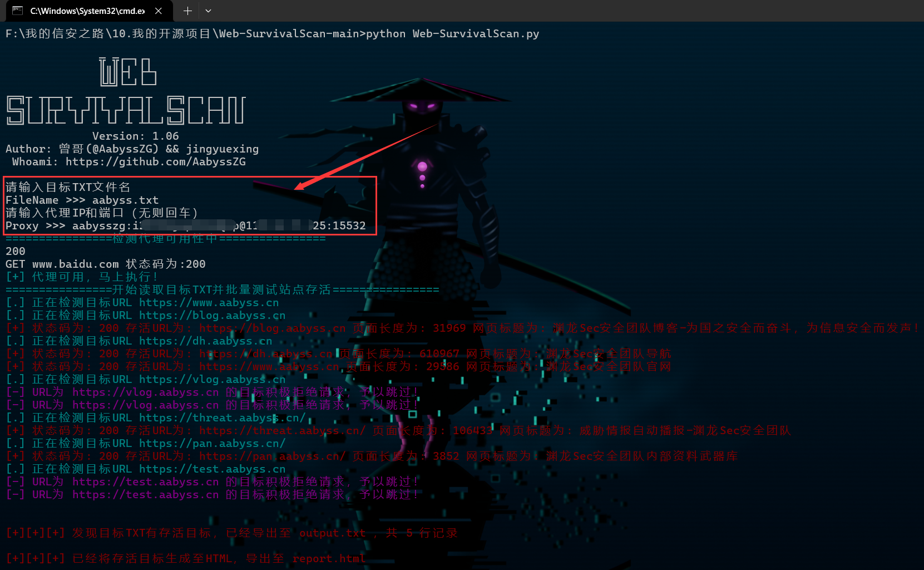Click the 'Proxy >>> aabysszg' input line

click(x=186, y=225)
